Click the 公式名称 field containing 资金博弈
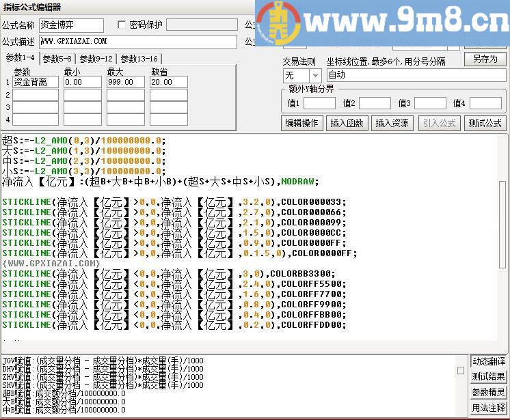The width and height of the screenshot is (510, 420). [x=71, y=25]
